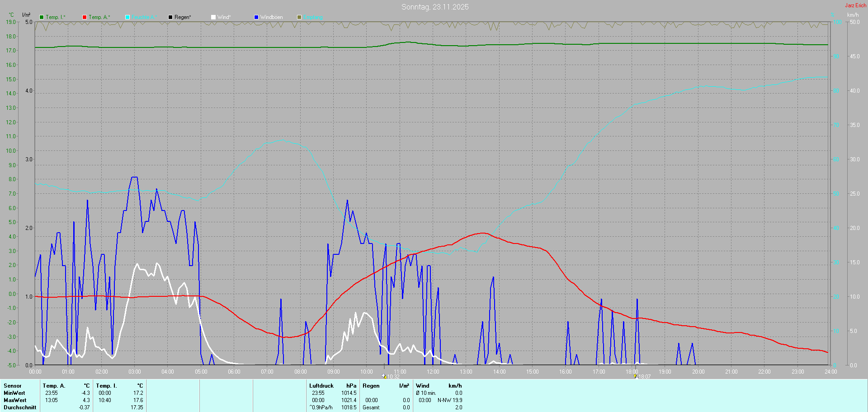Click the black Regen legend square
Image resolution: width=868 pixels, height=412 pixels.
coord(170,17)
